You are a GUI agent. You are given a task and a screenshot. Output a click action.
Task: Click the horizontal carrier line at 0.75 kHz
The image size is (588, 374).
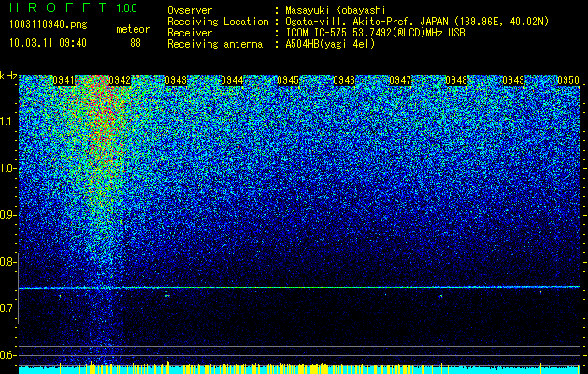299,287
